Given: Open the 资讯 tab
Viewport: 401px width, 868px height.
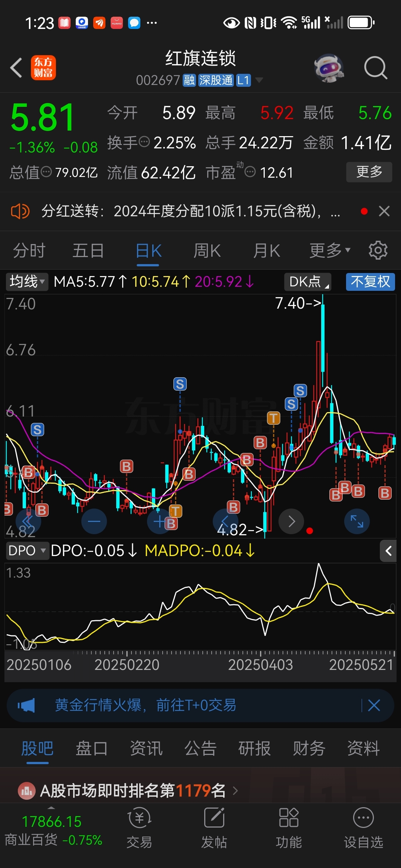Looking at the screenshot, I should (x=146, y=748).
